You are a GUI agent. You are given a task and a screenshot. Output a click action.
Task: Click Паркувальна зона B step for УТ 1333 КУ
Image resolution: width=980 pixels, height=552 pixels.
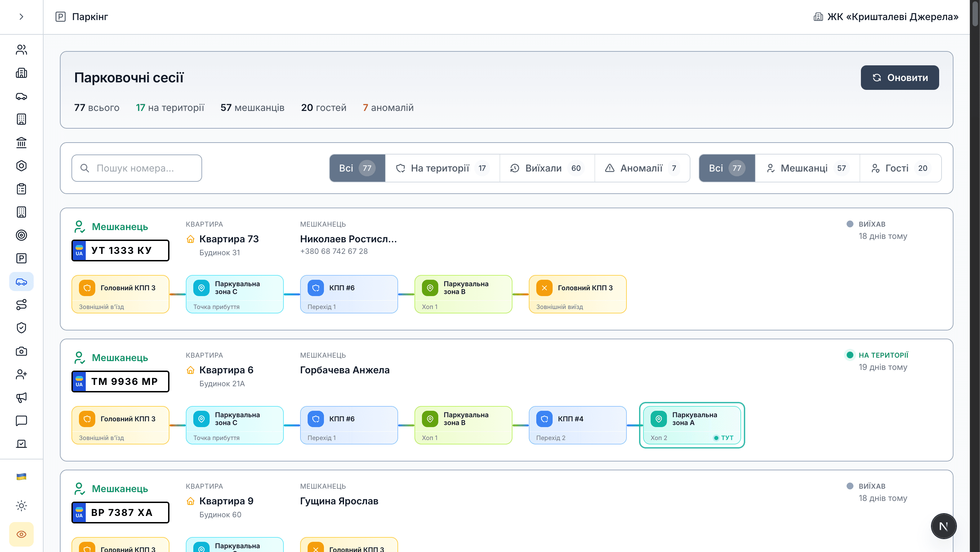coord(463,294)
